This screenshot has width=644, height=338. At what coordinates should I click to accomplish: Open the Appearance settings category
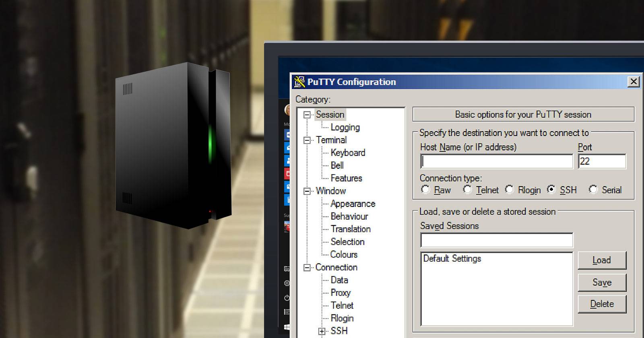click(x=353, y=204)
